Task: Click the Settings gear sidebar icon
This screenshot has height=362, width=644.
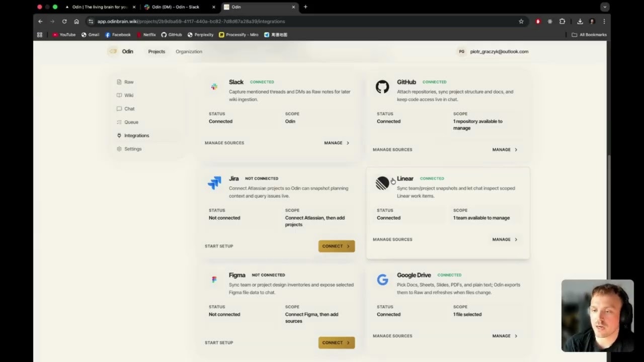Action: coord(119,149)
